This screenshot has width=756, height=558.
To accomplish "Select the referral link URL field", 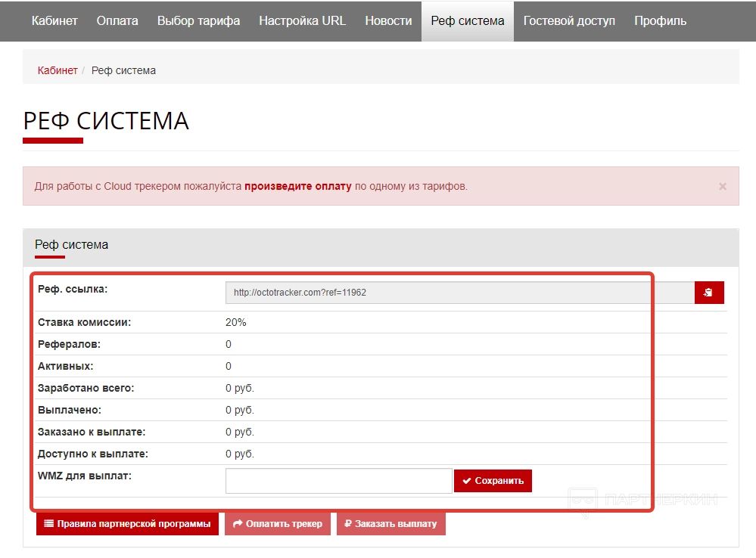I will (460, 293).
